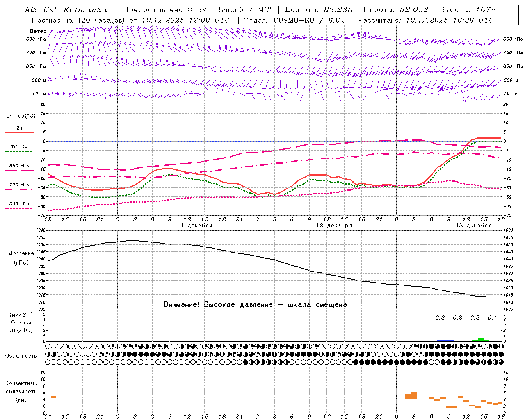525x420 pixels.
Task: Select the 0.3 precipitation amount
Action: [440, 318]
